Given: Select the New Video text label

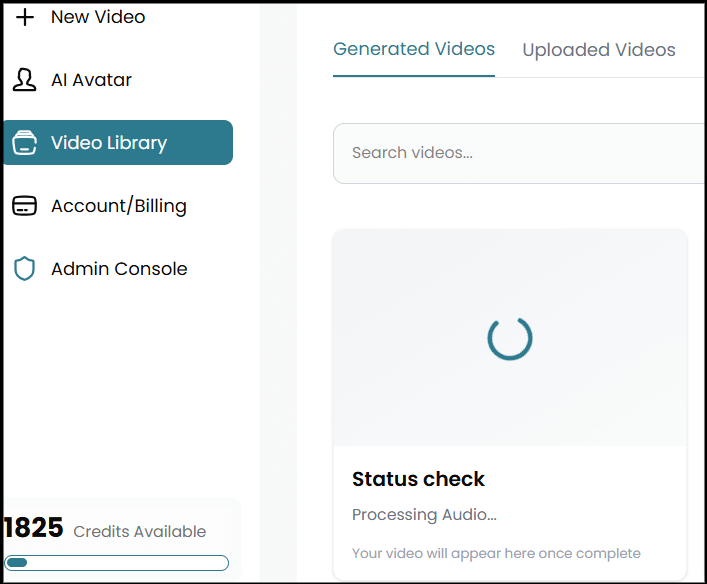Looking at the screenshot, I should 98,17.
